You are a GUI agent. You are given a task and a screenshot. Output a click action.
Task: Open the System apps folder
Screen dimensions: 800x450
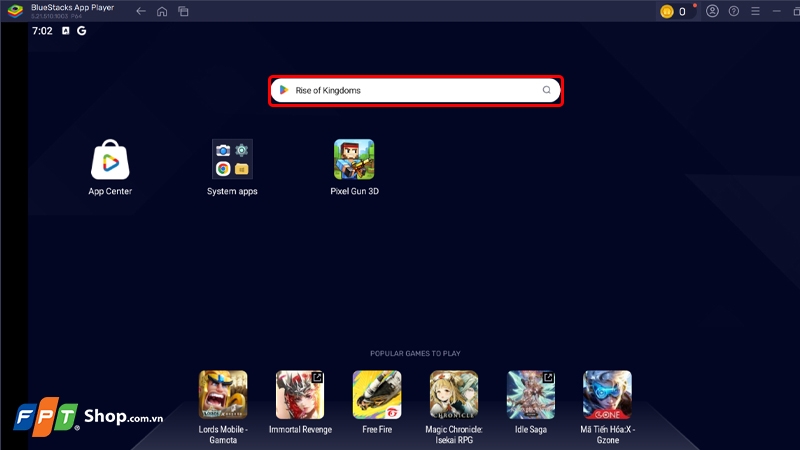point(232,159)
